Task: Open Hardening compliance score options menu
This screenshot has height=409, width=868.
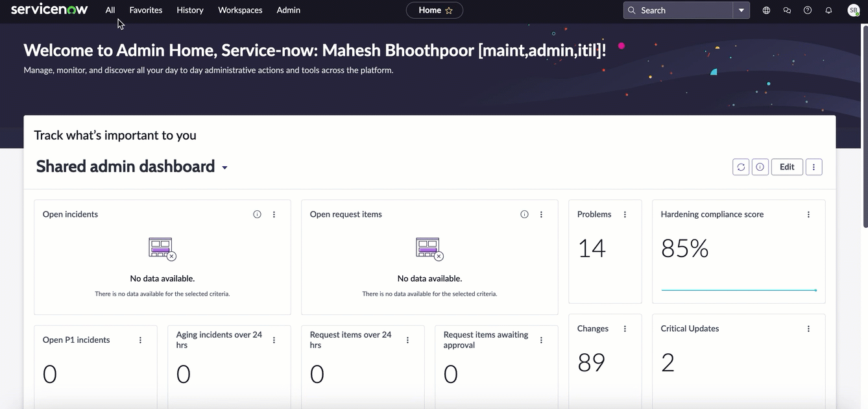Action: coord(808,214)
